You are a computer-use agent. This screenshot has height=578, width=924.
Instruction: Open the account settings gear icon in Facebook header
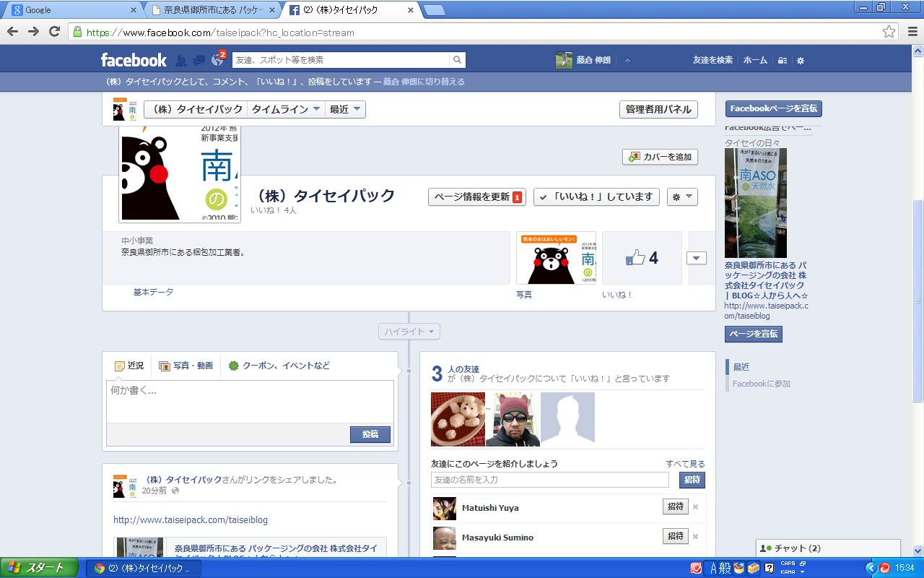coord(801,61)
